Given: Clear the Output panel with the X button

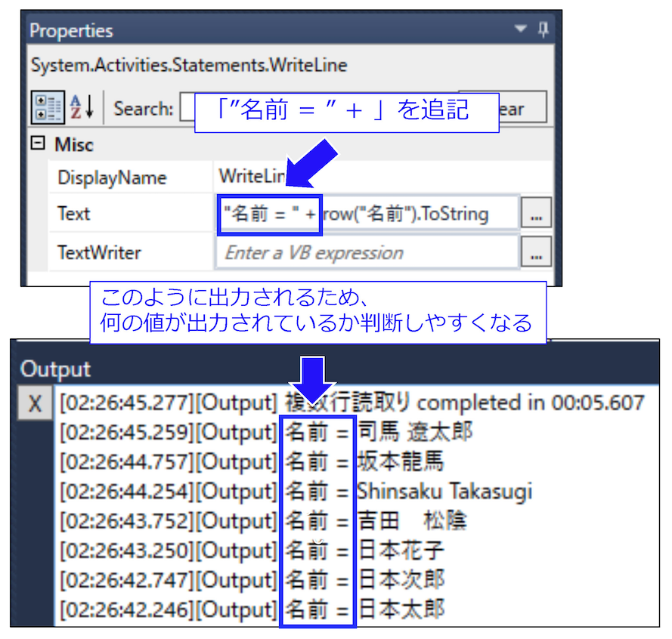Looking at the screenshot, I should pos(35,403).
